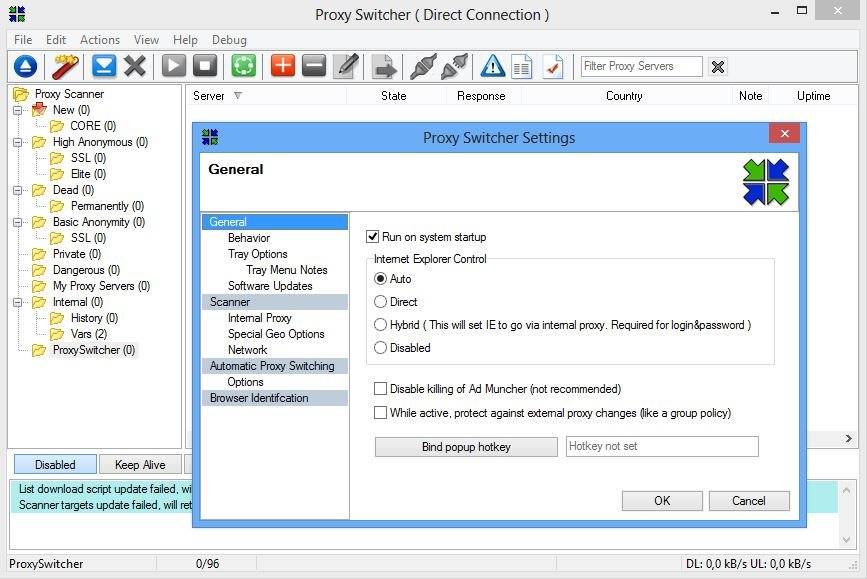Select the Direct radio button
867x579 pixels.
coord(380,302)
